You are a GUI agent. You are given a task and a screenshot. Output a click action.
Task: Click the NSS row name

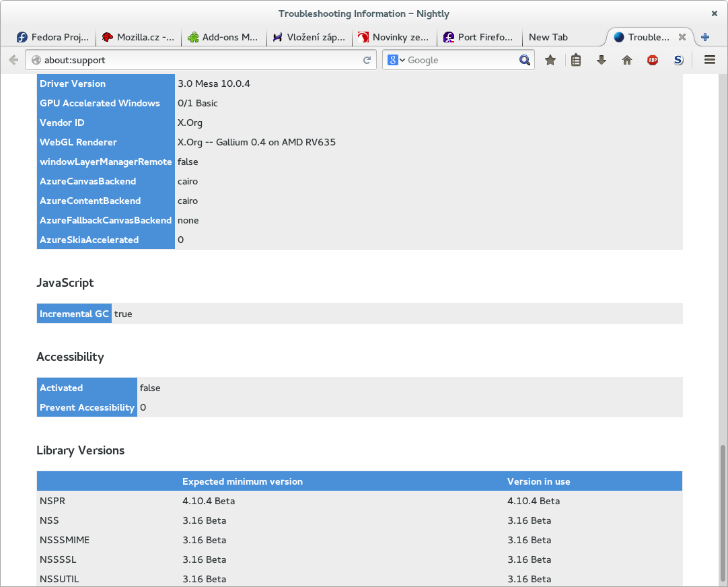coord(49,520)
